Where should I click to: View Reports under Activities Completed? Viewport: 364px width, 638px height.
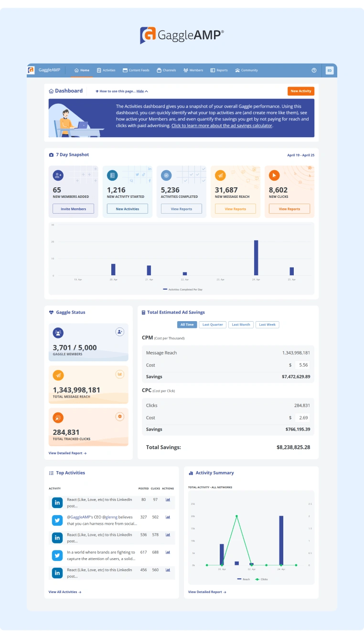pos(182,209)
